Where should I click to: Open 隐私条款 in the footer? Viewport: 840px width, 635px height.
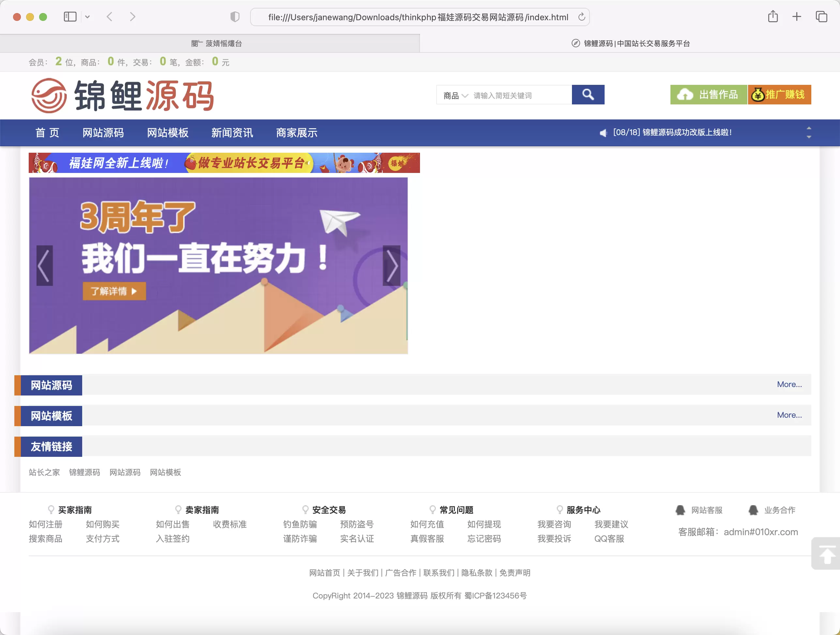click(x=477, y=573)
